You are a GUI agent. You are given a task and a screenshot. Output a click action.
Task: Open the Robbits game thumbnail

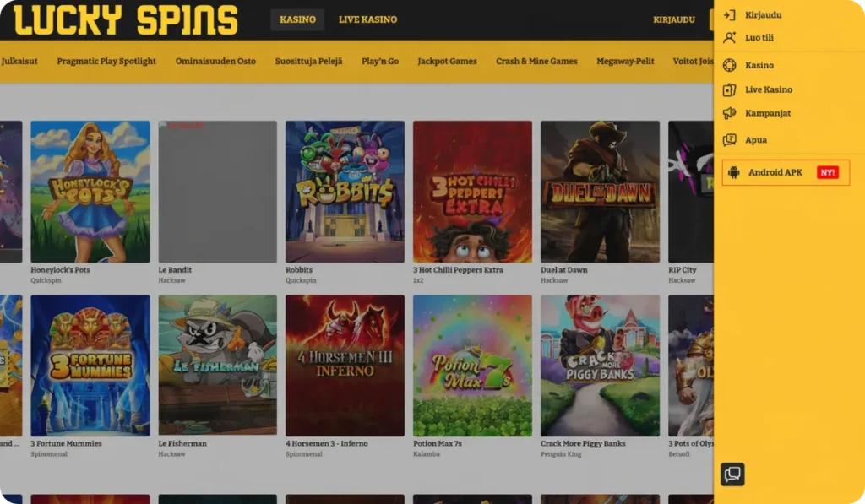(345, 192)
